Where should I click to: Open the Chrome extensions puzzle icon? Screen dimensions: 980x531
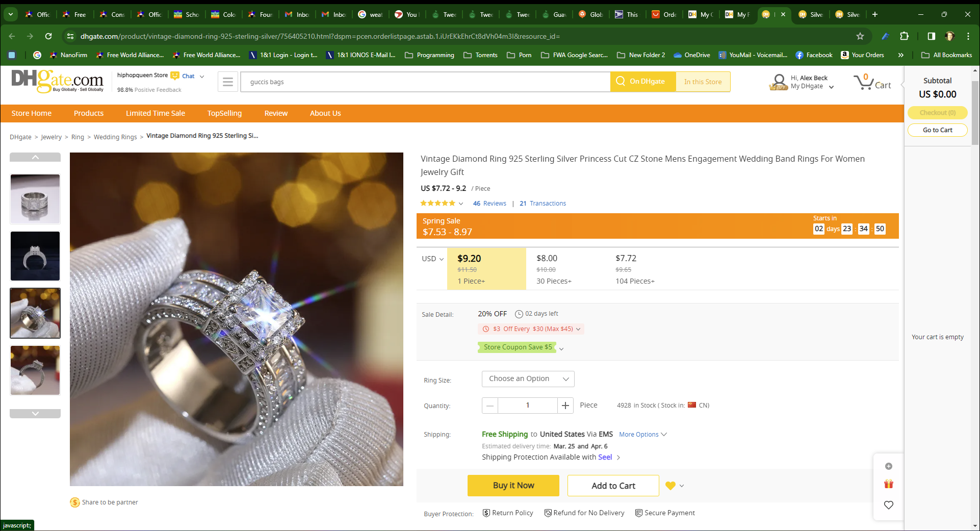pyautogui.click(x=904, y=36)
